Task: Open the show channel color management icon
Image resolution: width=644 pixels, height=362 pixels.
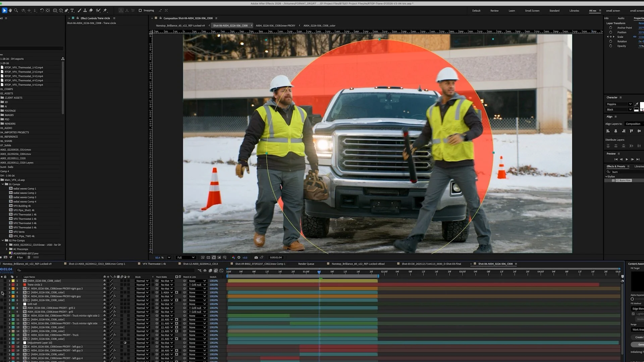Action: [x=233, y=257]
